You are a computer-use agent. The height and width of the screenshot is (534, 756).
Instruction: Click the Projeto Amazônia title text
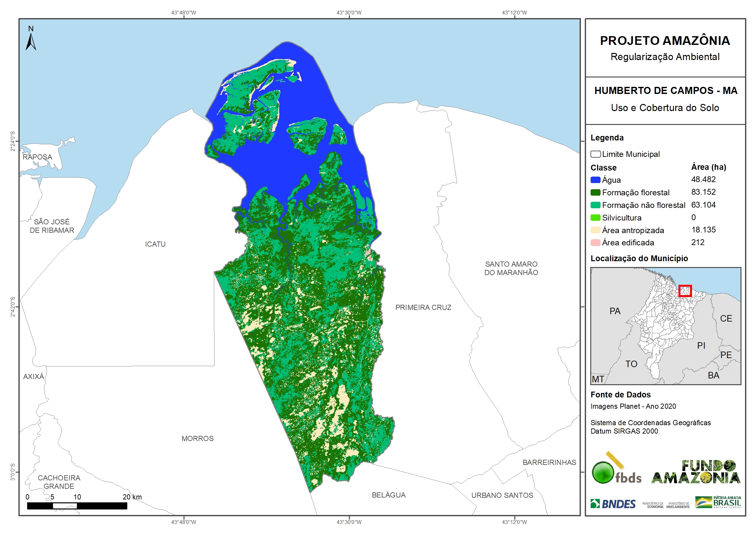[665, 41]
